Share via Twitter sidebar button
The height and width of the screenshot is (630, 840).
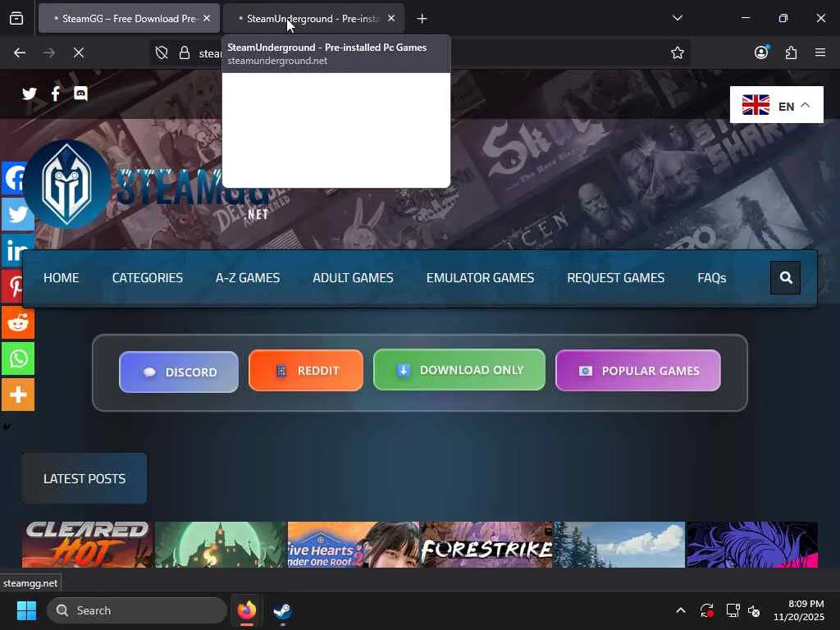[18, 214]
